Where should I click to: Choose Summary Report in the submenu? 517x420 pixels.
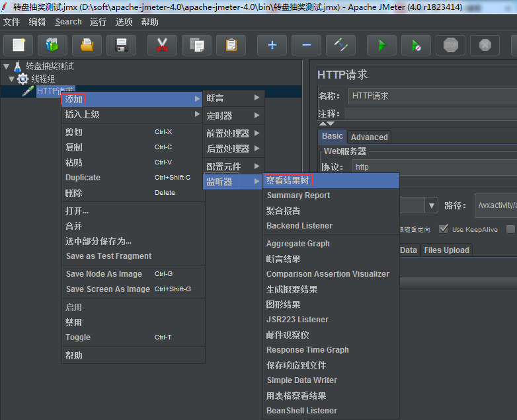click(298, 195)
